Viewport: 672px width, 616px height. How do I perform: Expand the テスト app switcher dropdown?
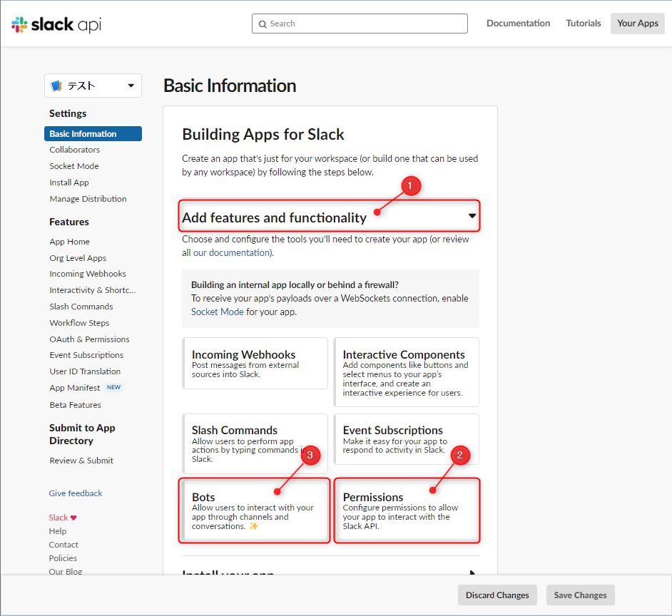pos(131,85)
